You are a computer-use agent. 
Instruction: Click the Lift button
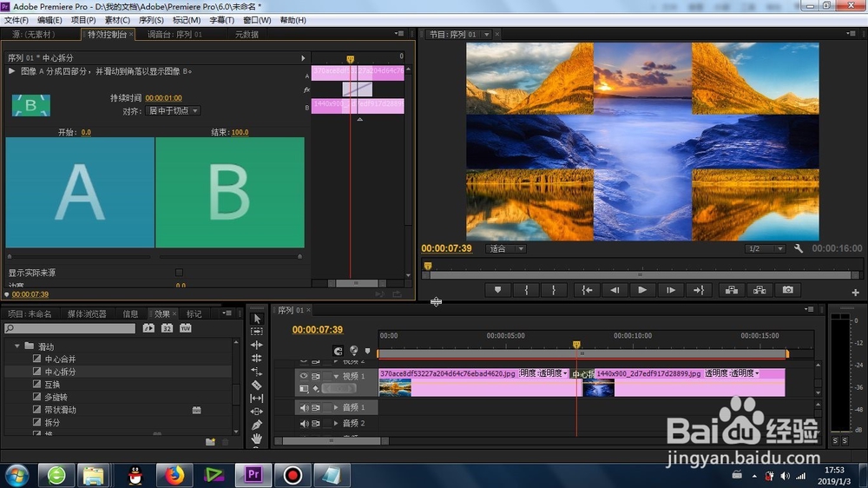tap(731, 290)
